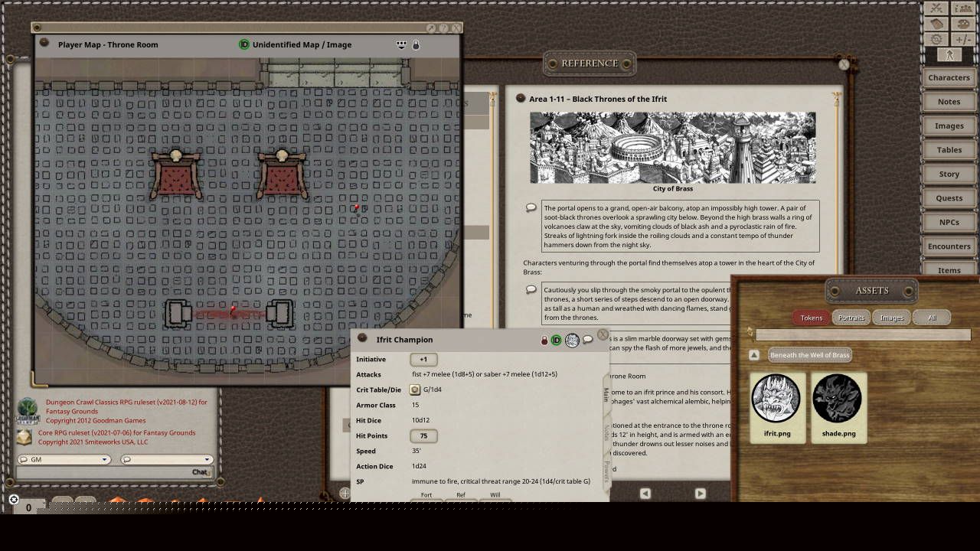
Task: Click the up-folder arrow in Assets
Action: [x=754, y=356]
